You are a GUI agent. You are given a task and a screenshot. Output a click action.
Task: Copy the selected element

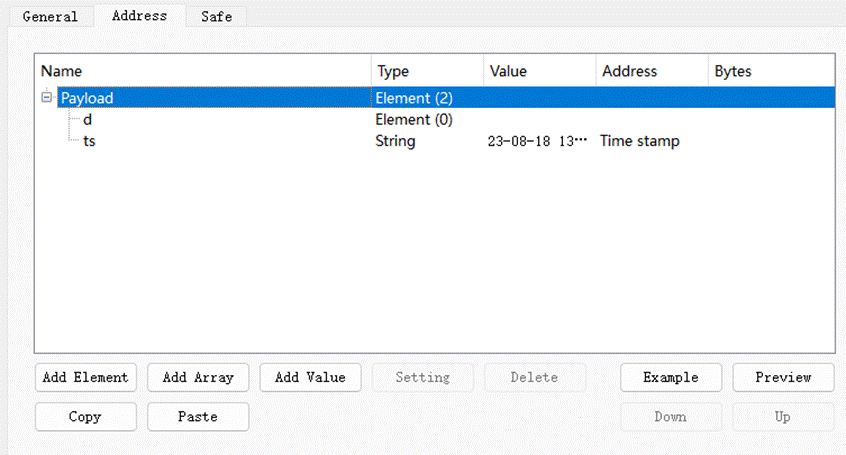85,416
